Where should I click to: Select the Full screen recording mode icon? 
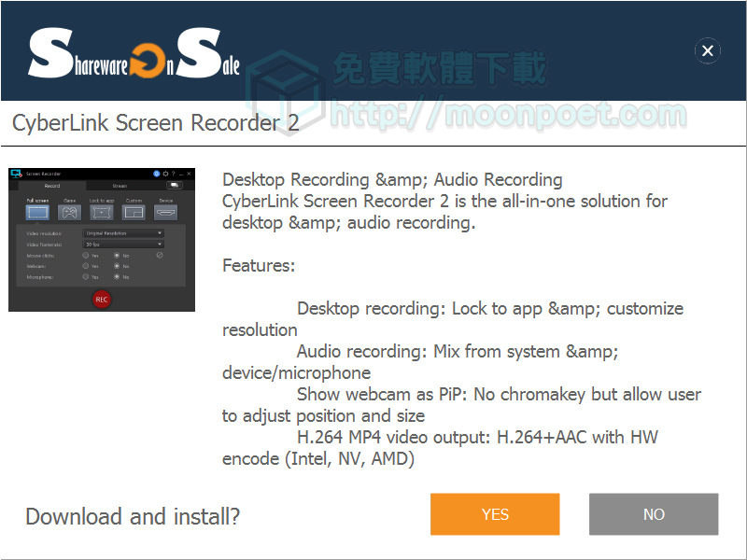click(x=37, y=213)
